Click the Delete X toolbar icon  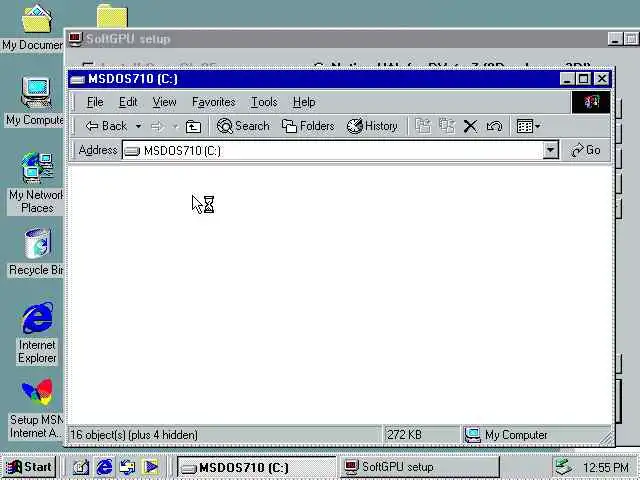470,126
